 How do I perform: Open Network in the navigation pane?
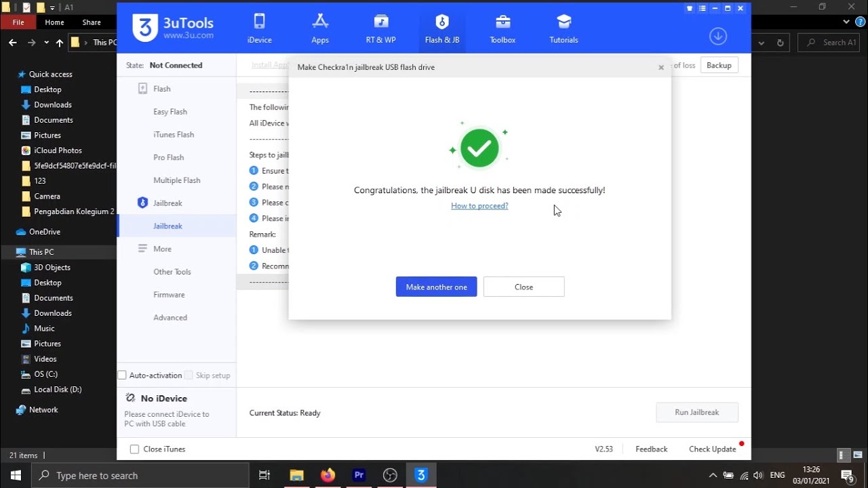point(43,410)
